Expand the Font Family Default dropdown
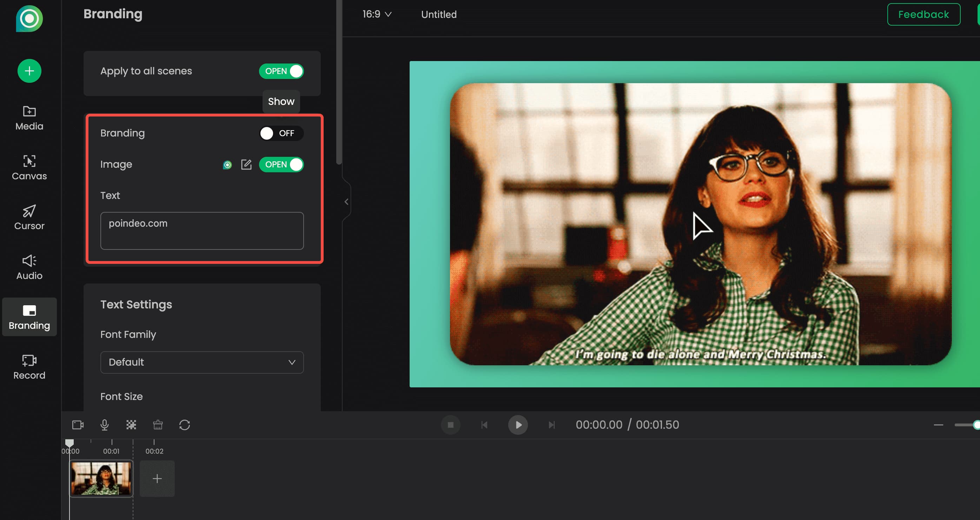 pos(202,362)
